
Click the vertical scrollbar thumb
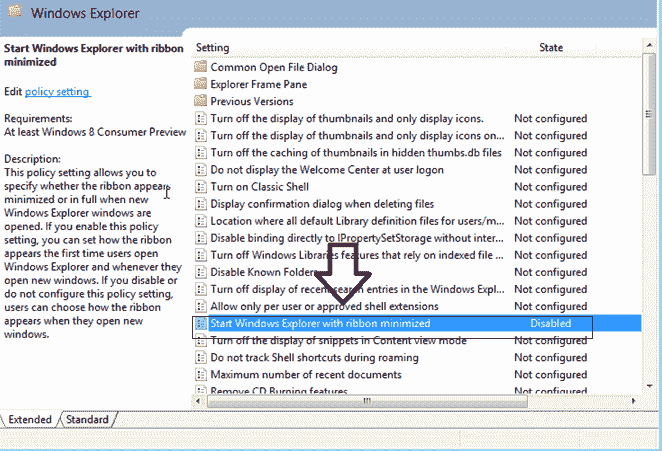point(649,114)
